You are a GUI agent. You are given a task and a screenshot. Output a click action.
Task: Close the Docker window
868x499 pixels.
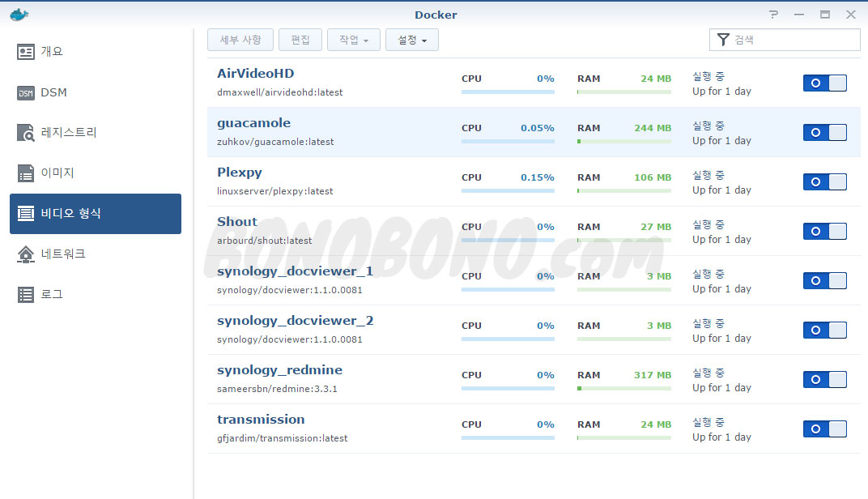coord(851,15)
